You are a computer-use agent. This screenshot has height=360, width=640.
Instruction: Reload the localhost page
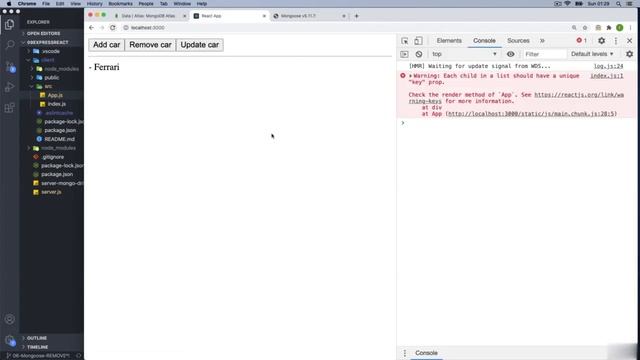pyautogui.click(x=113, y=28)
